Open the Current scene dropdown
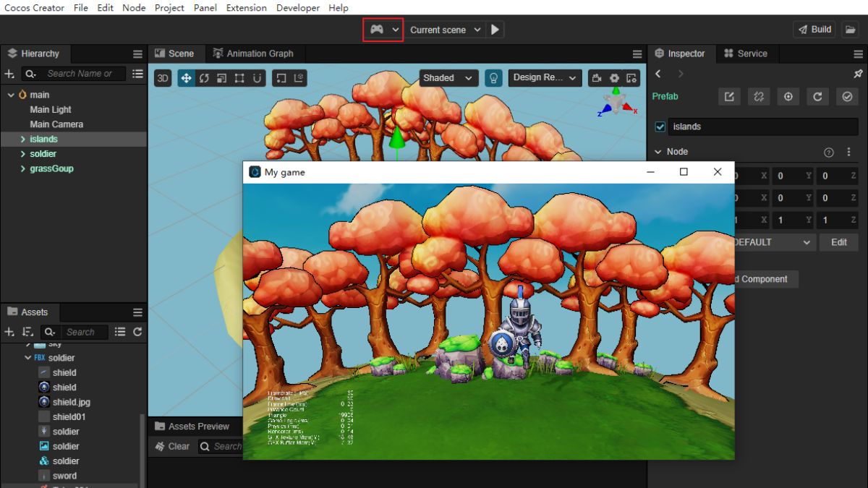868x488 pixels. tap(445, 30)
